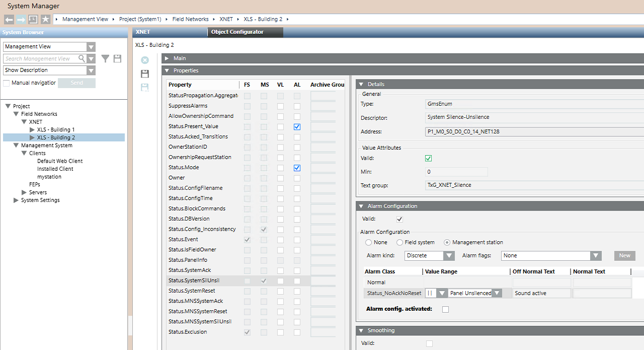Click the New alarm button

[x=624, y=256]
